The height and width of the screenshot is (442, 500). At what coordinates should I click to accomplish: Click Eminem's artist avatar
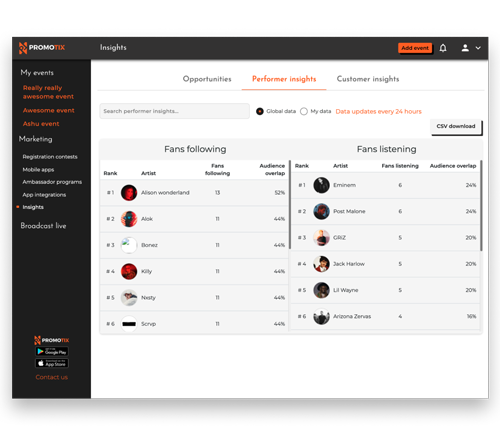tap(321, 185)
